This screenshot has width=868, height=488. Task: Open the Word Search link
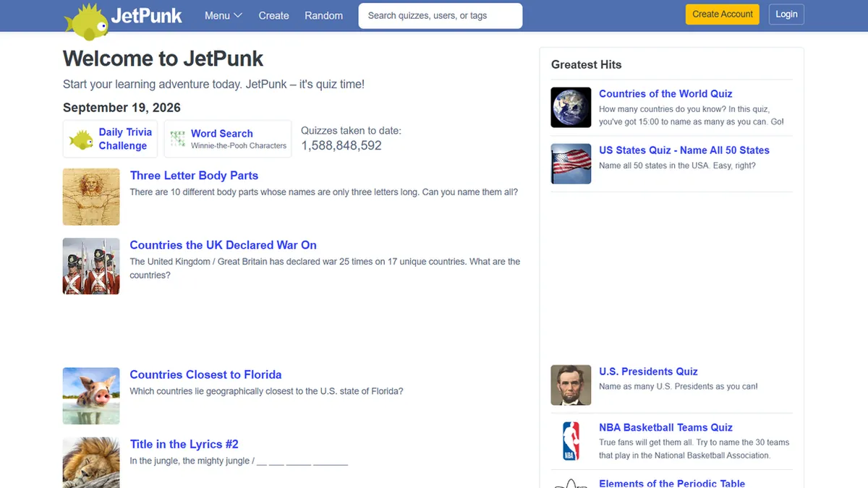click(221, 134)
